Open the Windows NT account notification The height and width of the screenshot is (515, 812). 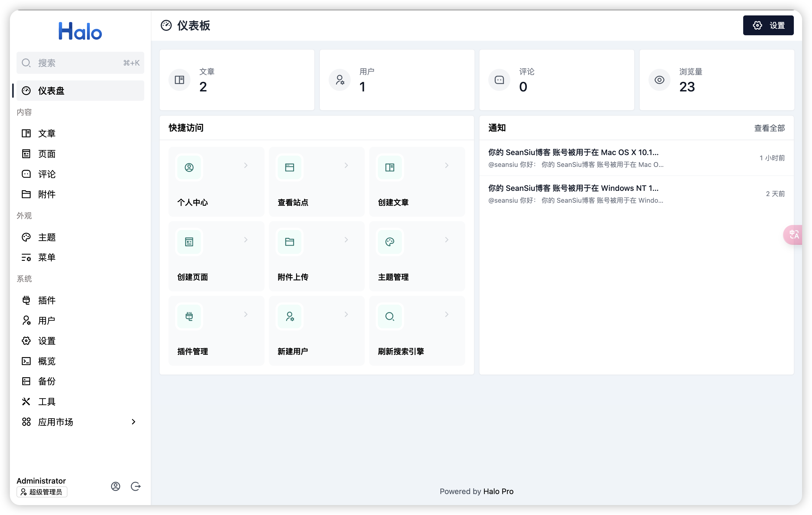636,194
